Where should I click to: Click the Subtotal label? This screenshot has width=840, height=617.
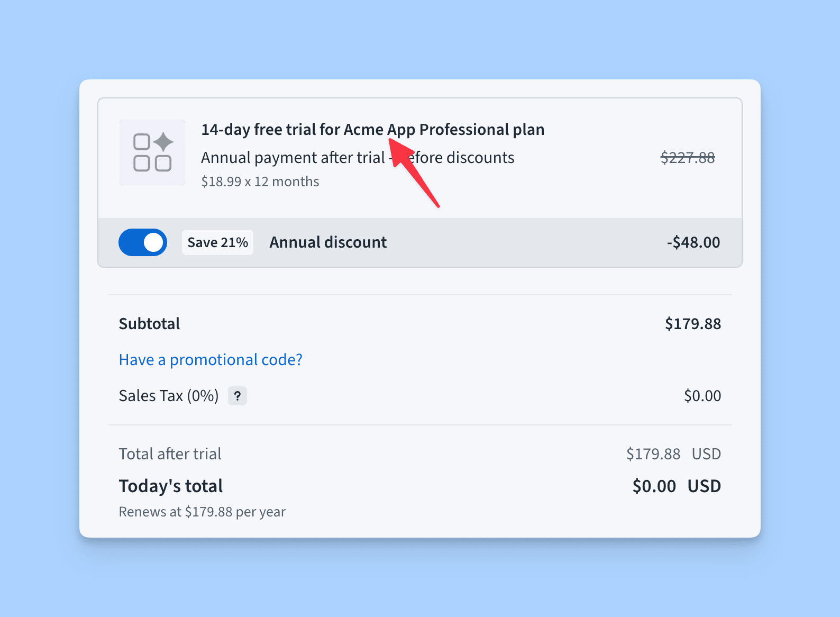point(149,324)
